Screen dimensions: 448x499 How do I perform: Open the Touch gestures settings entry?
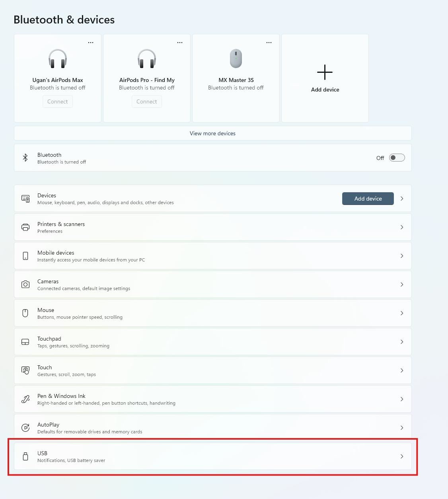click(213, 370)
